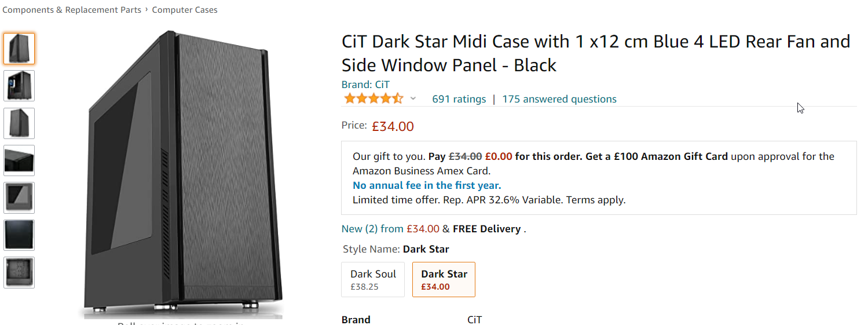
Task: Select the fourth thumbnail showing the top panel
Action: click(x=19, y=160)
